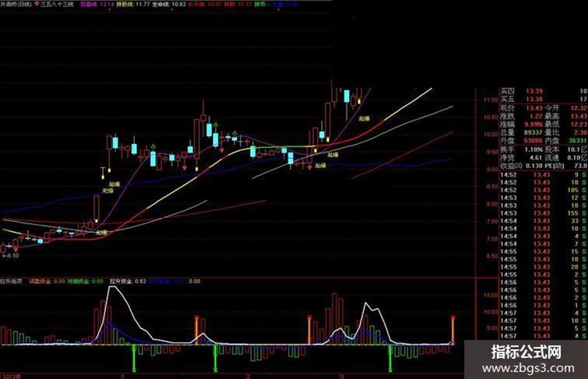Click the 收益 value 0.138
588x379 pixels.
click(534, 166)
